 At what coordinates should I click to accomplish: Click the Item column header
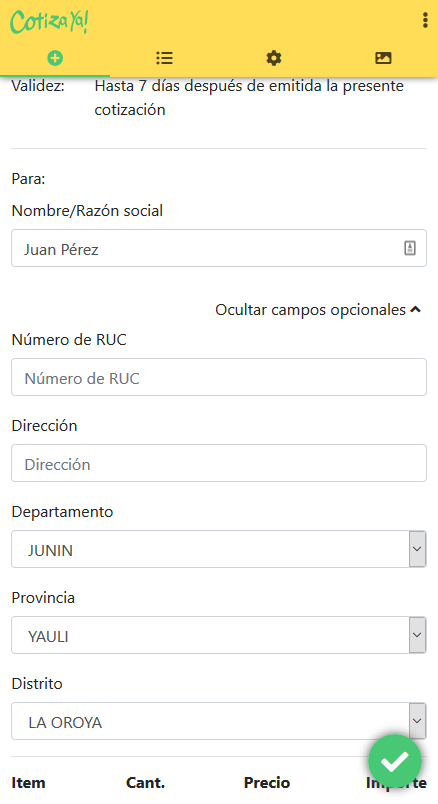click(28, 782)
